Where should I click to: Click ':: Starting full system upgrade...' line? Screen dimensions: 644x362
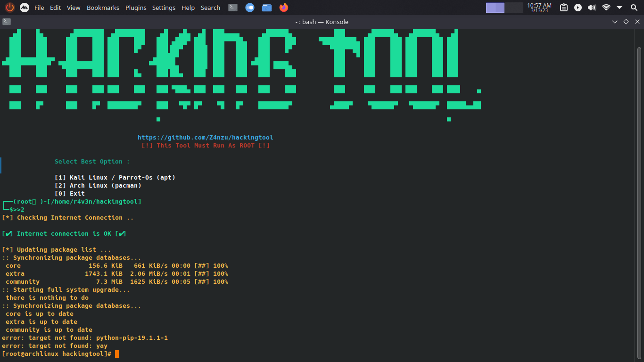(x=66, y=290)
